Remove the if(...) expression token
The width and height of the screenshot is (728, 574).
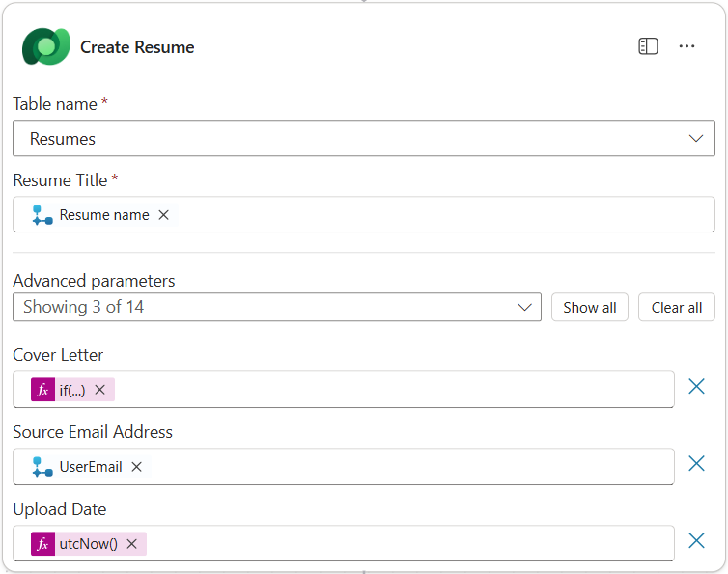pos(99,390)
